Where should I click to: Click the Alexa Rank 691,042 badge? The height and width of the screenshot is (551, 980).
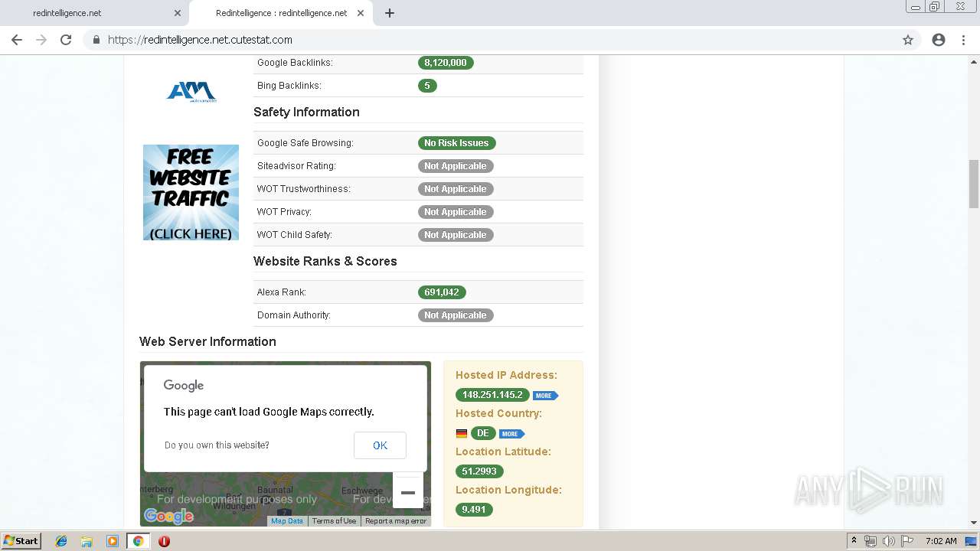click(x=442, y=292)
